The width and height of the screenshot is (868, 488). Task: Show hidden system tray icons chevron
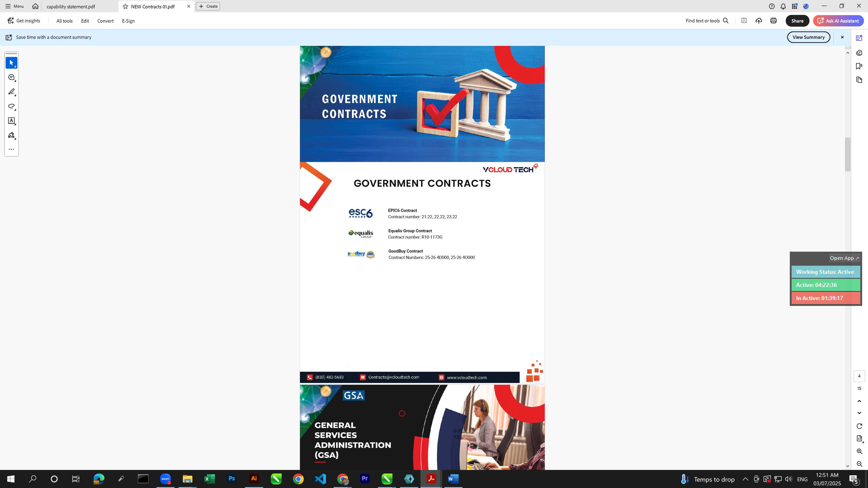point(745,479)
